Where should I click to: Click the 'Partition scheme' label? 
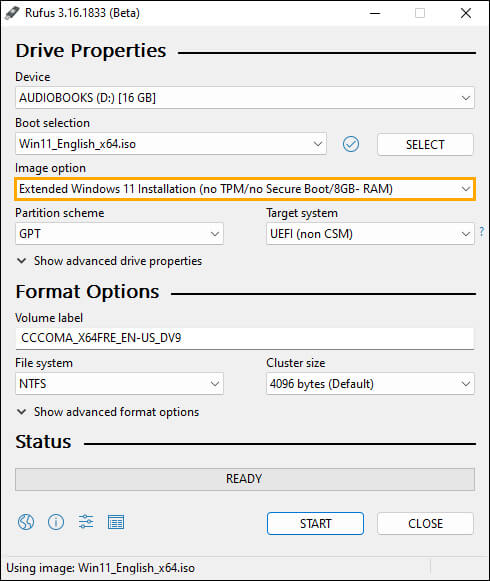tap(60, 213)
